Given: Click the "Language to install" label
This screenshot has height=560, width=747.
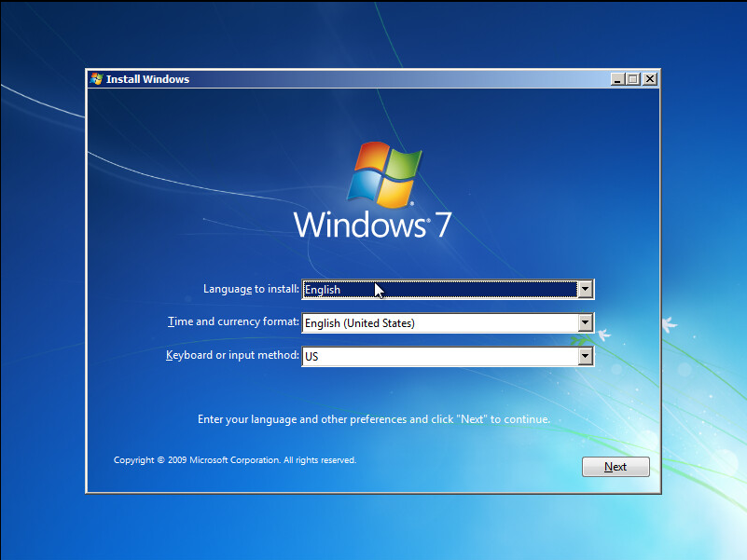Looking at the screenshot, I should 251,289.
